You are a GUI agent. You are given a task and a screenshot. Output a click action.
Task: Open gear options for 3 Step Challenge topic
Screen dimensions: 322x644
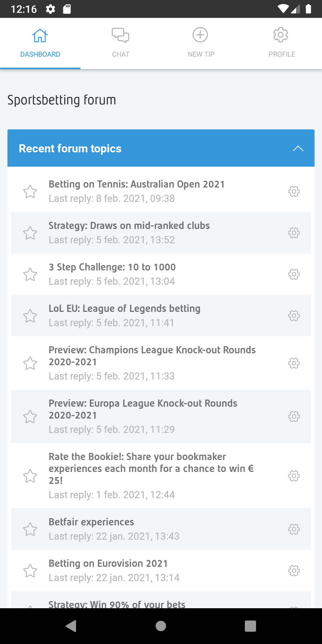[294, 274]
